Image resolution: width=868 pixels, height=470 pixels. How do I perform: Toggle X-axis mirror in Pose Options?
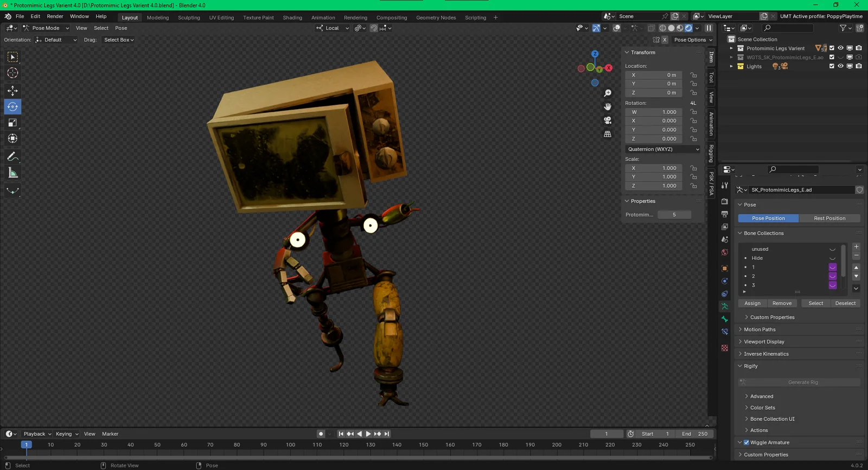665,40
